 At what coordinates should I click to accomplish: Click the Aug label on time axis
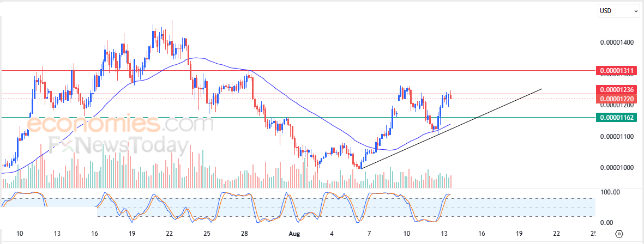(x=294, y=234)
